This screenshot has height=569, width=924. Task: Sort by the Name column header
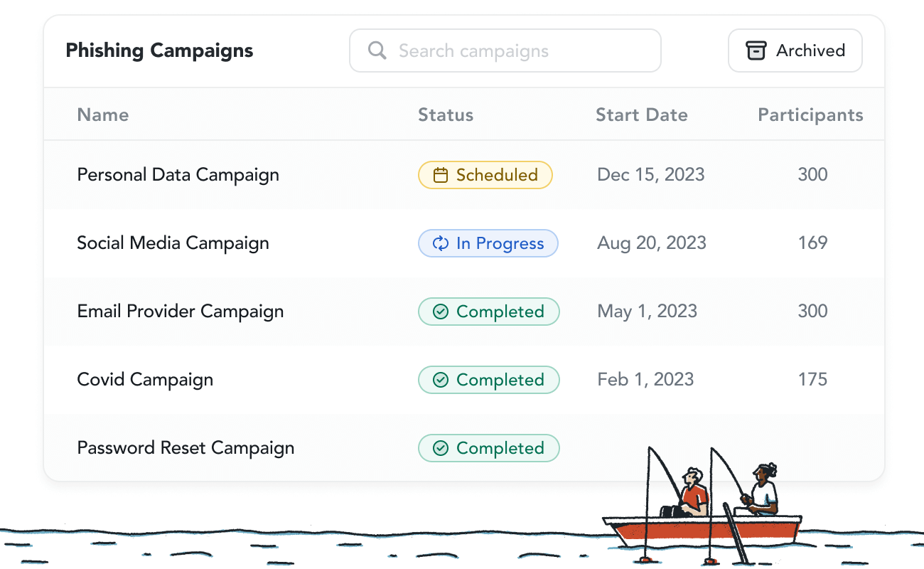[x=103, y=115]
